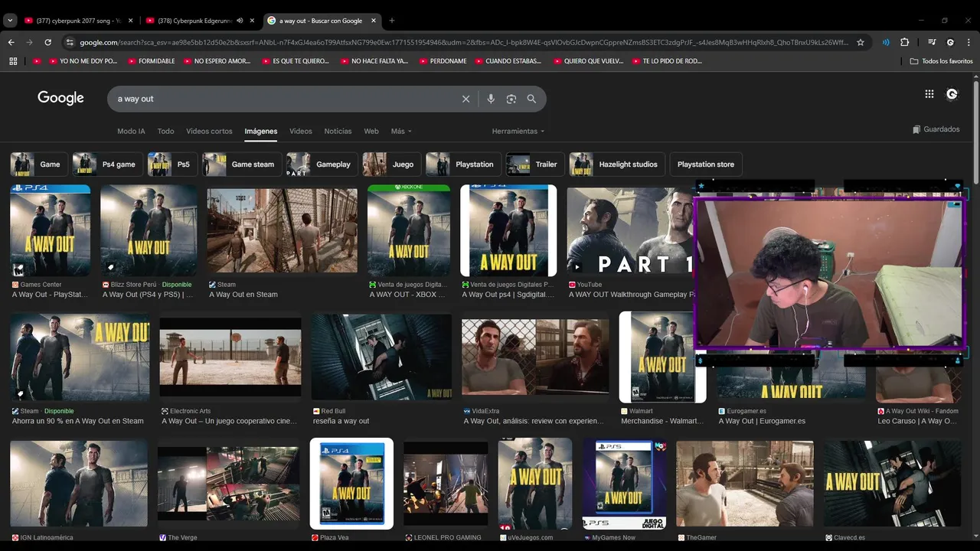Filter images by the Juego chip
The image size is (980, 551).
392,165
